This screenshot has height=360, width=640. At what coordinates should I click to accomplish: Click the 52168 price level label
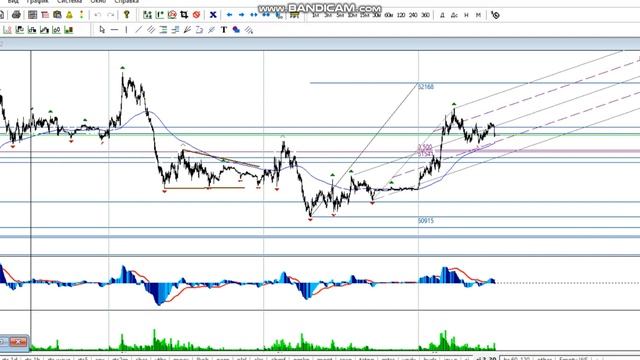426,87
